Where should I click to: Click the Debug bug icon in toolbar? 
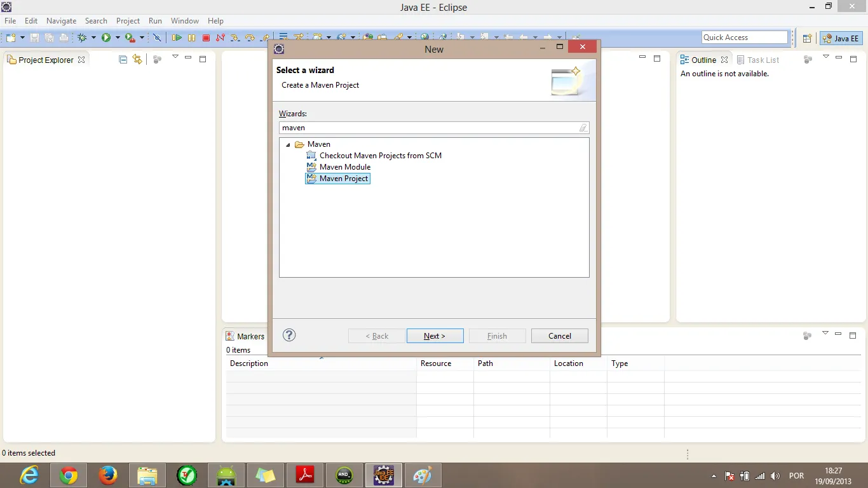pos(82,38)
